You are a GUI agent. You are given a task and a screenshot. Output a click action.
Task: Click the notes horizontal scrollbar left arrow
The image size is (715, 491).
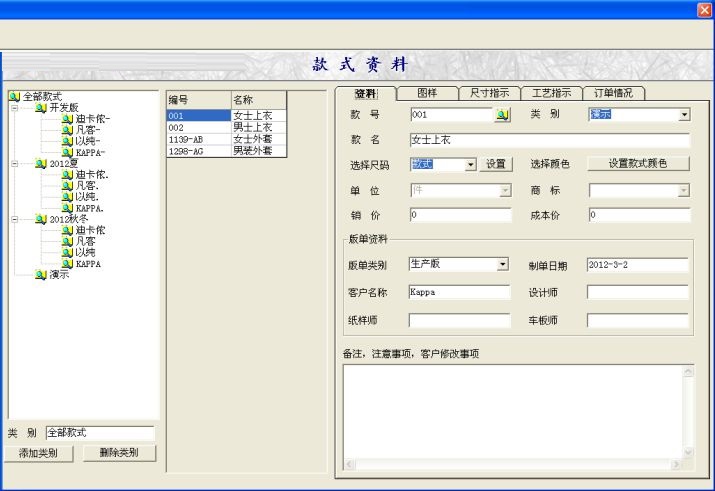tap(349, 465)
